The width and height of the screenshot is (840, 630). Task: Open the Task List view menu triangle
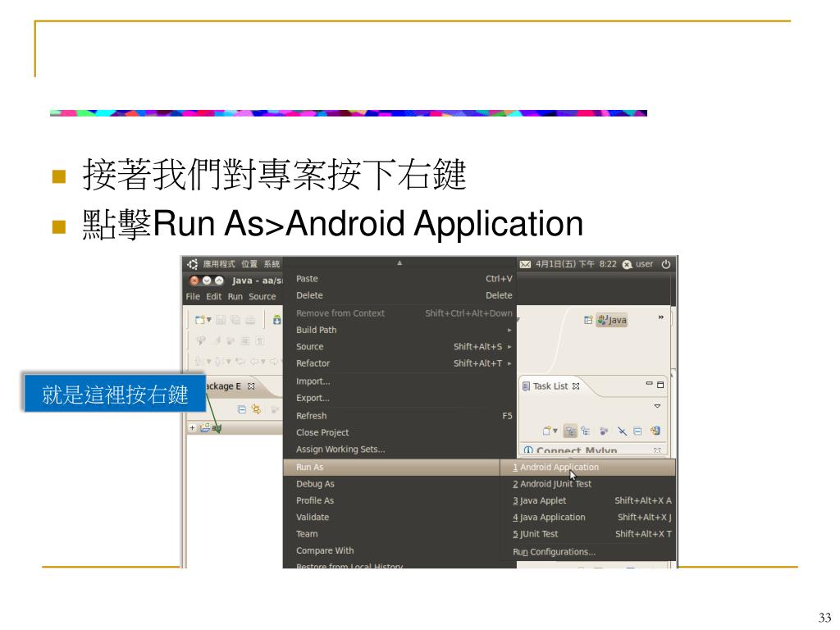(657, 406)
